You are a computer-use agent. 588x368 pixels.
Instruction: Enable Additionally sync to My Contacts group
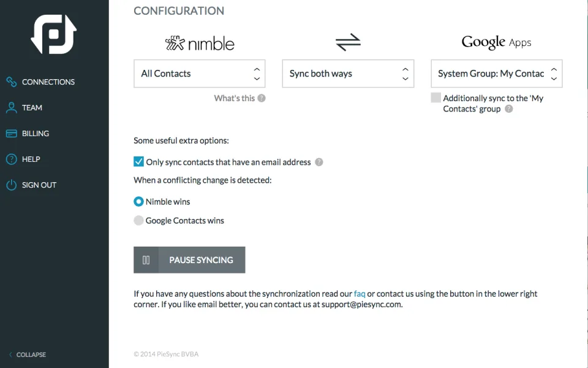pos(435,98)
